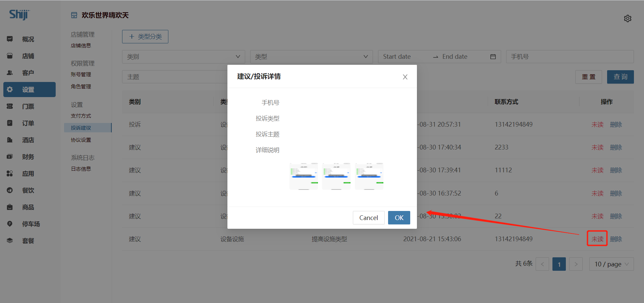
Task: Open the second attachment thumbnail in dialog
Action: tap(336, 176)
